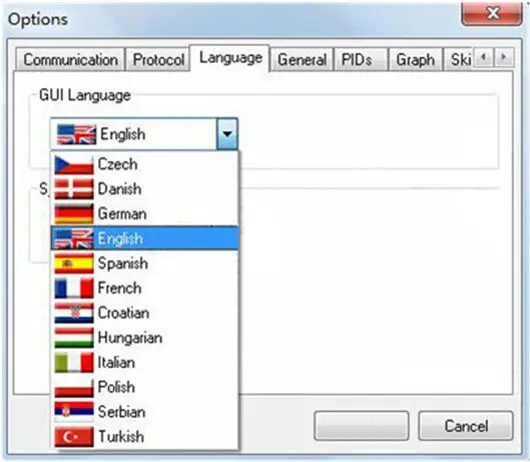Pick German in the language list

coord(145,214)
